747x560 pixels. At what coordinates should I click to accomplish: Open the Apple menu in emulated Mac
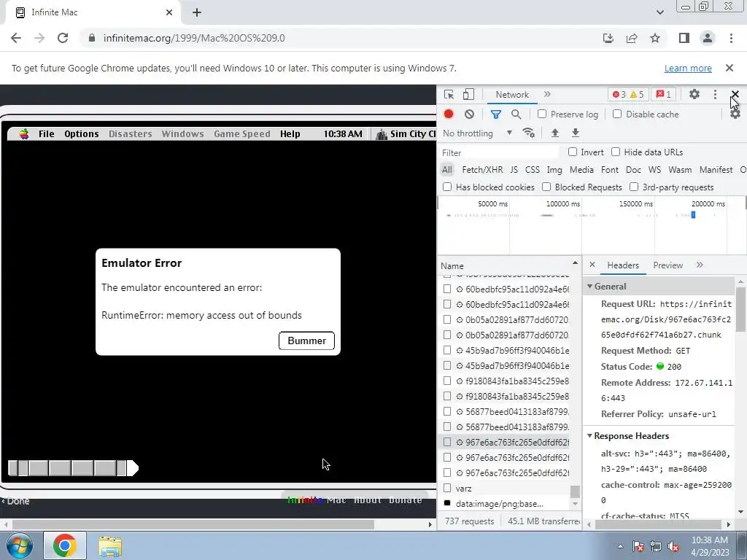click(x=24, y=134)
